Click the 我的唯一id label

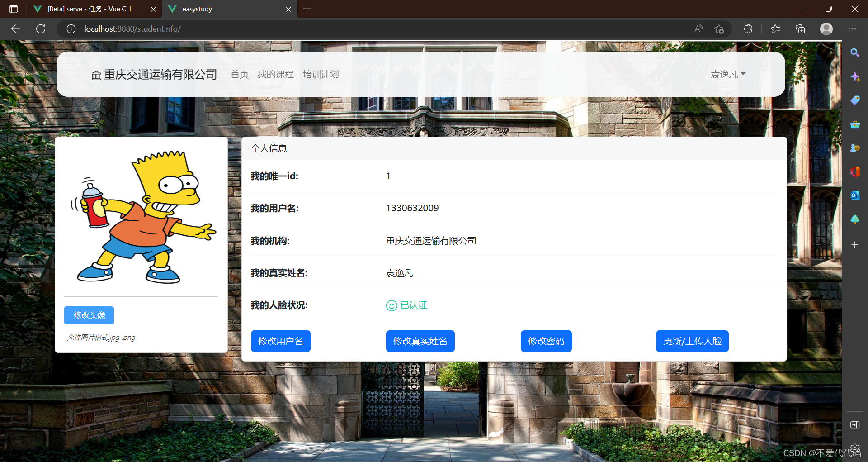[x=274, y=176]
